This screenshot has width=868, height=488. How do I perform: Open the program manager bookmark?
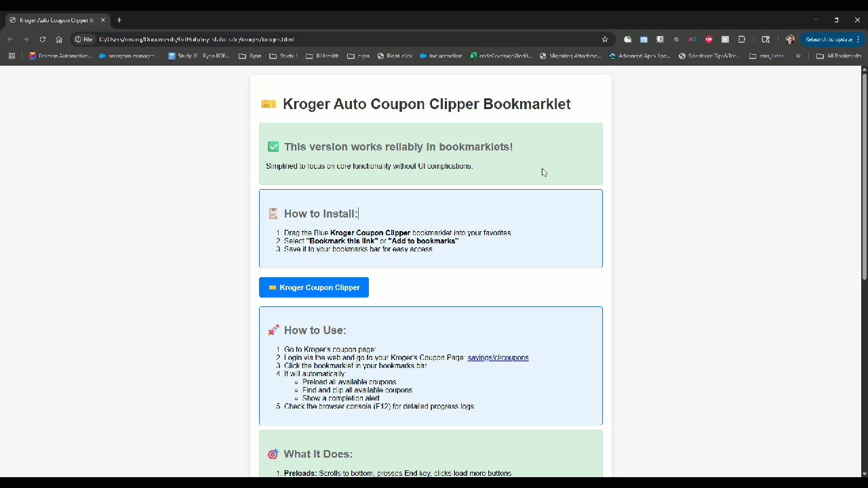(130, 56)
